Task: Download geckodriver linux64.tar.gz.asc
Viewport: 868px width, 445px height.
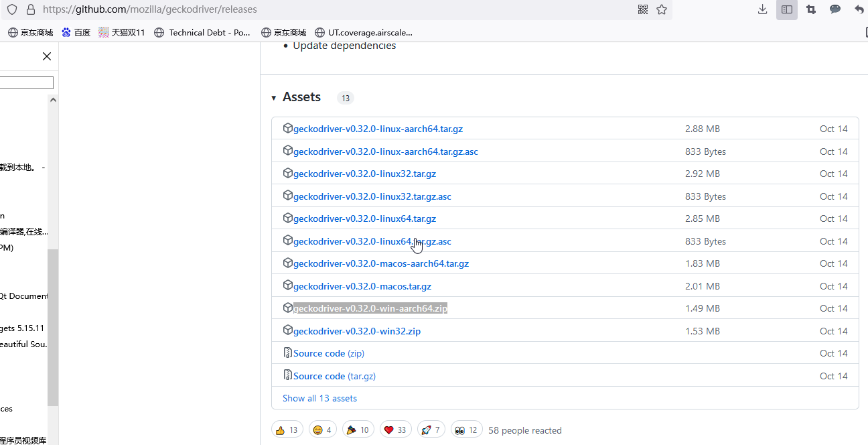Action: [372, 241]
